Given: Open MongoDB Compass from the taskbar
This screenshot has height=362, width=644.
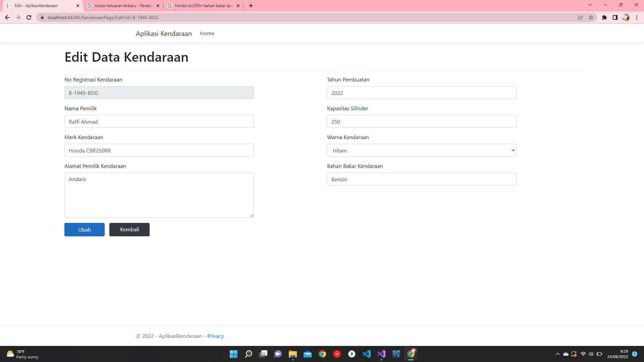Looking at the screenshot, I should pyautogui.click(x=352, y=354).
